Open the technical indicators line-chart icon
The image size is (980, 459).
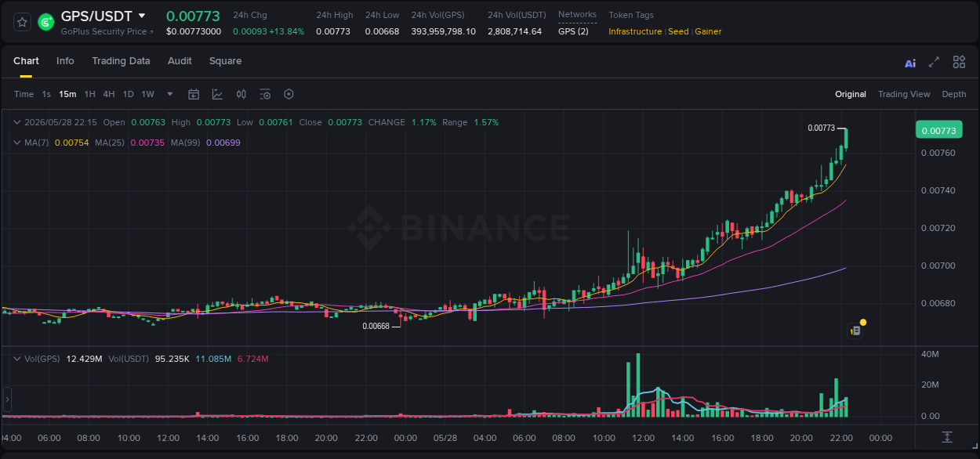[x=217, y=94]
